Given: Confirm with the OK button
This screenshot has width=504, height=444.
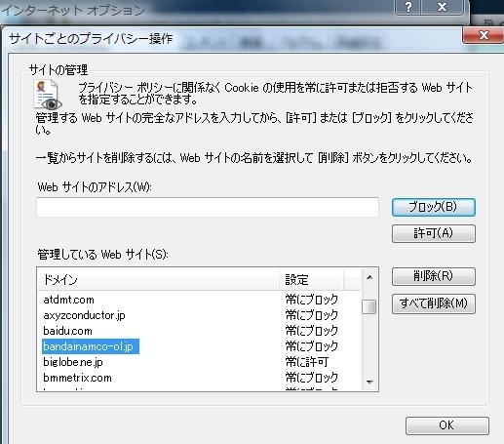Looking at the screenshot, I should [x=447, y=425].
